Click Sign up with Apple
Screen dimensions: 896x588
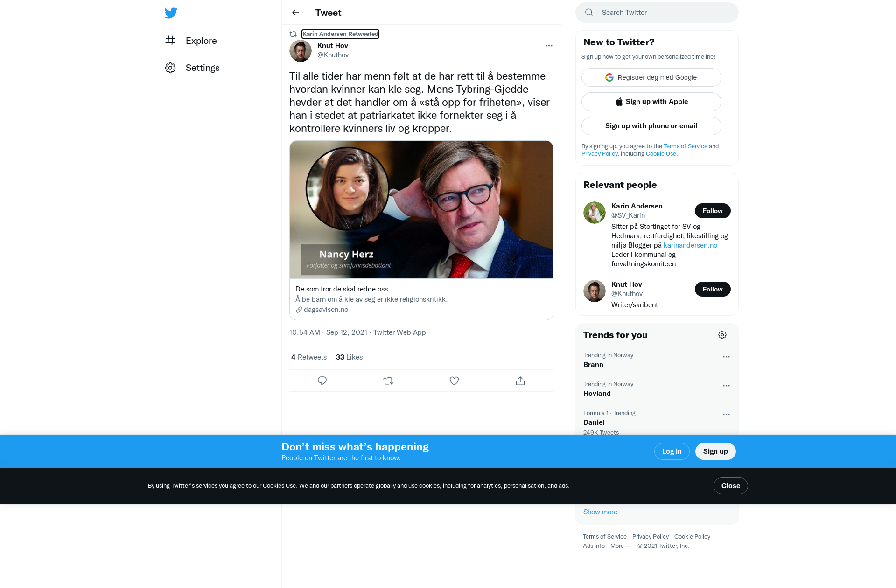[651, 102]
